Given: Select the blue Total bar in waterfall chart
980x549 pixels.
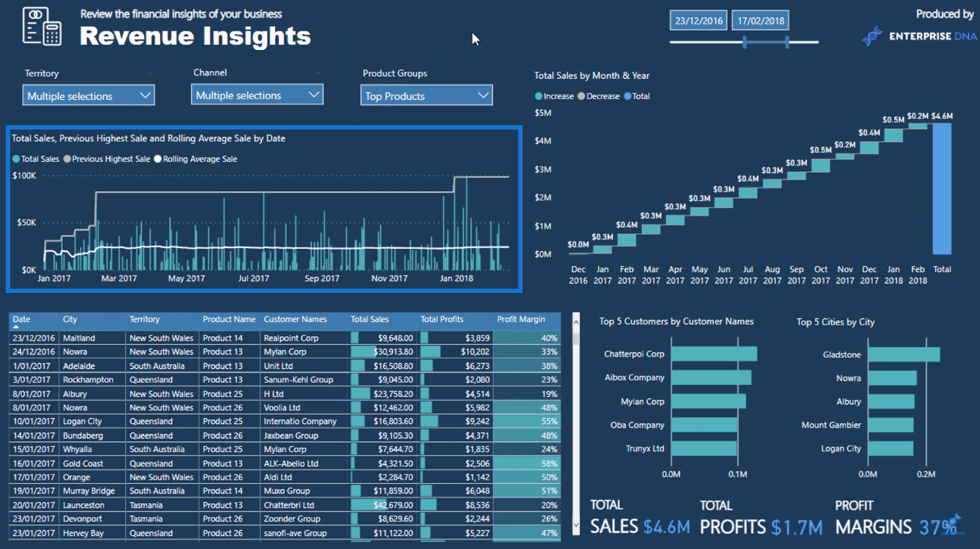Looking at the screenshot, I should [x=942, y=189].
